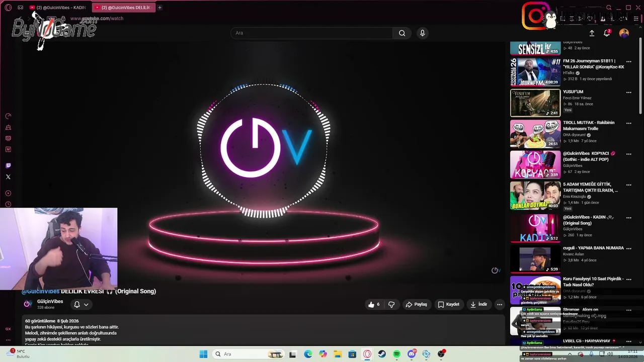Click the channel watermark in player corner
The height and width of the screenshot is (362, 644).
coord(496,270)
